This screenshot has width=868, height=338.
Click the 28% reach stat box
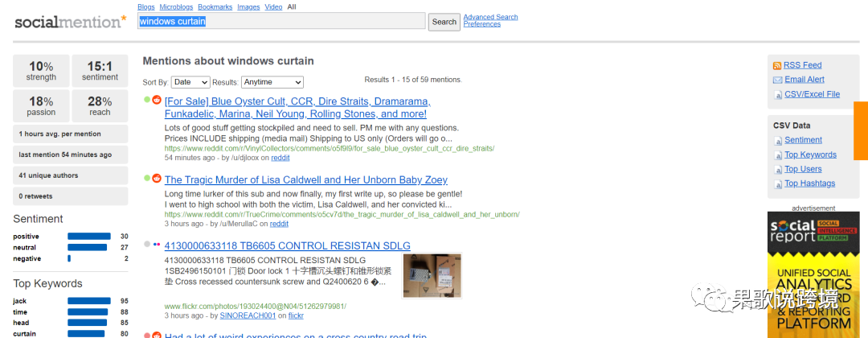pyautogui.click(x=100, y=106)
